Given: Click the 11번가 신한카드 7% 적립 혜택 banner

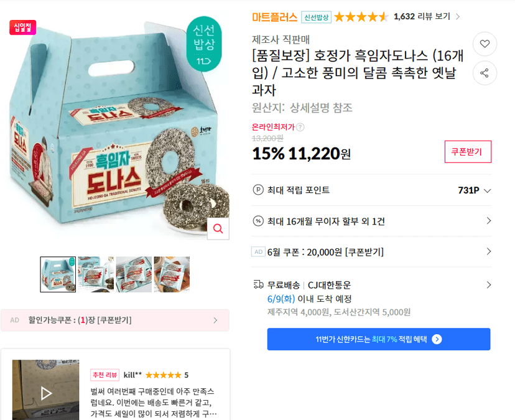Looking at the screenshot, I should click(379, 339).
